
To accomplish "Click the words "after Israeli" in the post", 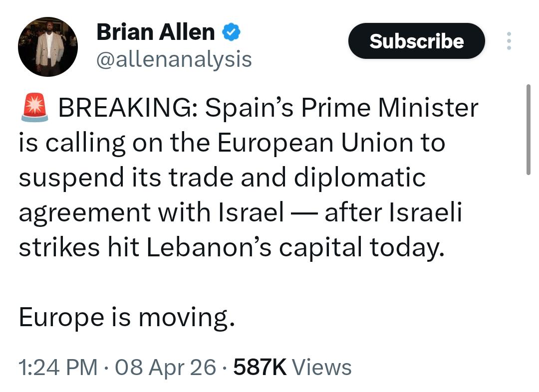I will (x=393, y=213).
